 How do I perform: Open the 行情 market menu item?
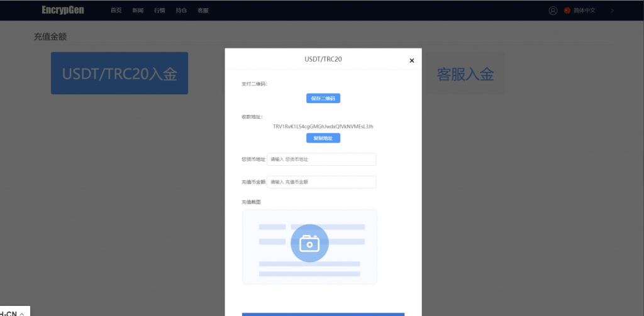(159, 11)
